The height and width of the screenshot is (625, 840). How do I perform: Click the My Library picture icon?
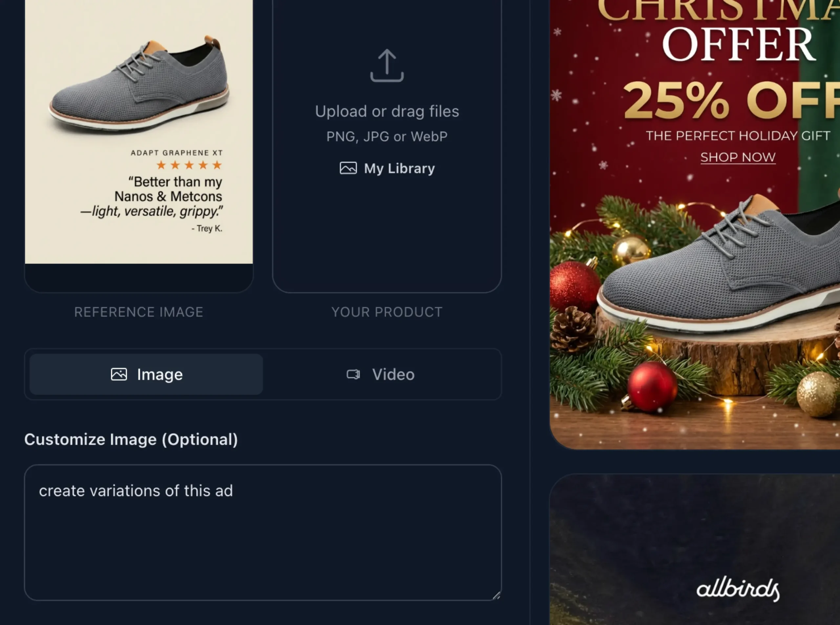pos(348,168)
